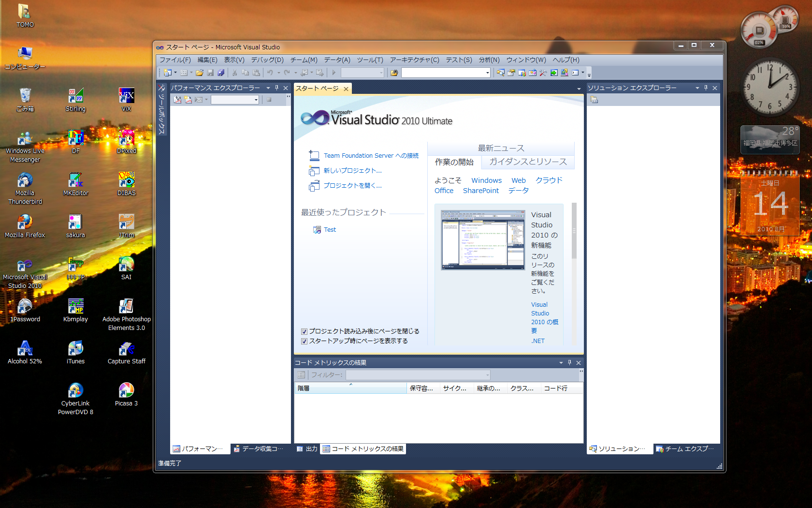Click the Start Debugging play icon
The height and width of the screenshot is (508, 812).
[333, 73]
